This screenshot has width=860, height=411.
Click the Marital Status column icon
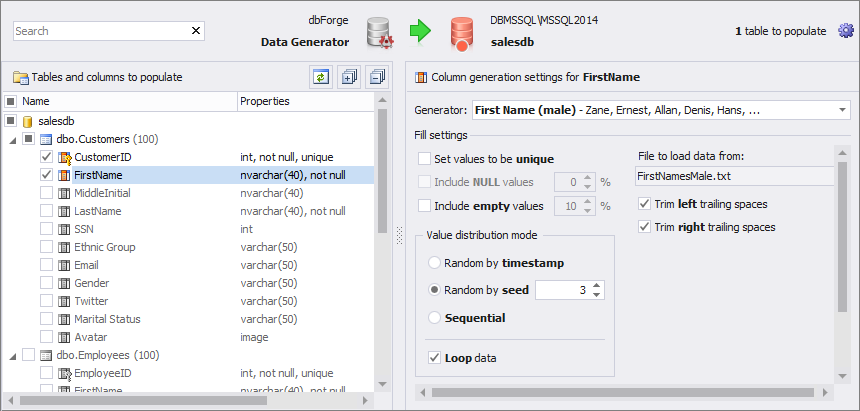(x=64, y=319)
